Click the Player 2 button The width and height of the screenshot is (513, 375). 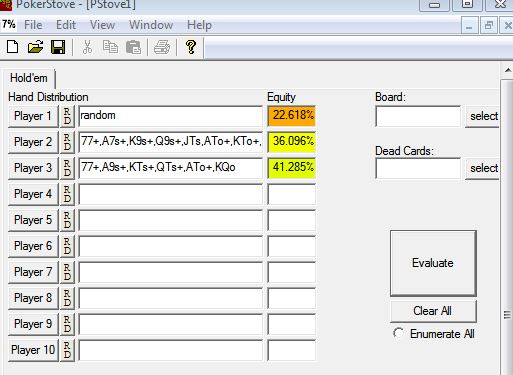point(33,142)
